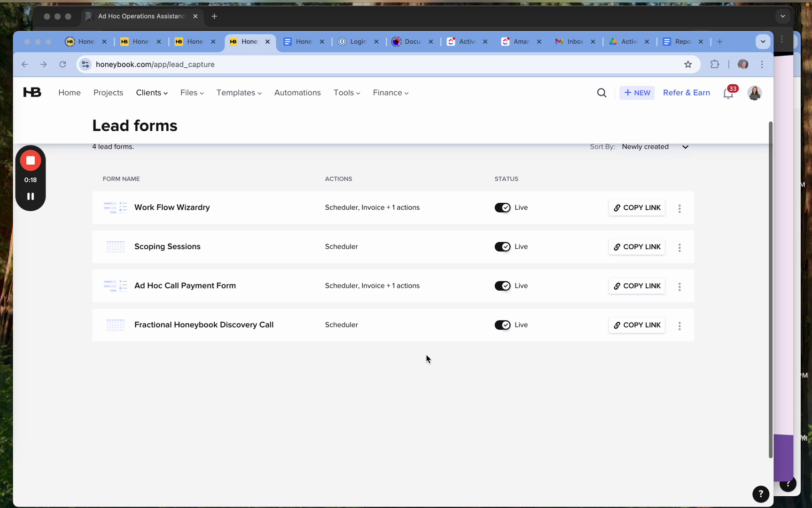Screen dimensions: 812x508
Task: Switch to the Amar browser tab
Action: [x=521, y=42]
